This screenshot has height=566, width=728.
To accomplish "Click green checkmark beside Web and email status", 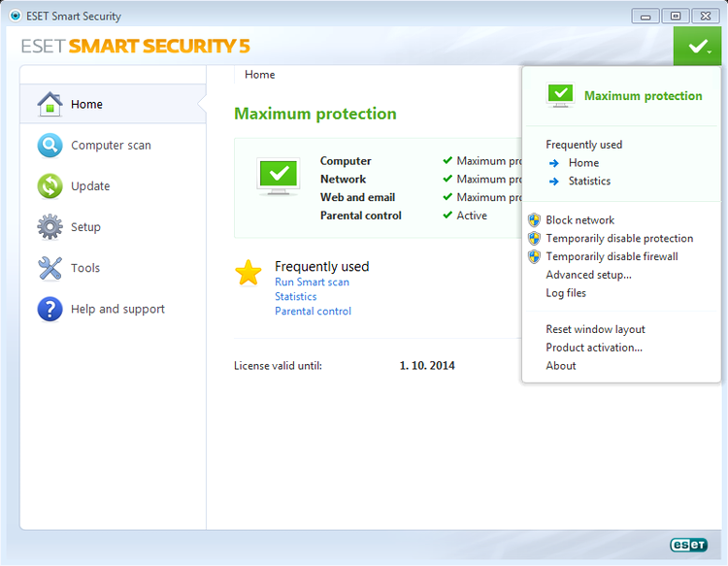I will [x=447, y=197].
